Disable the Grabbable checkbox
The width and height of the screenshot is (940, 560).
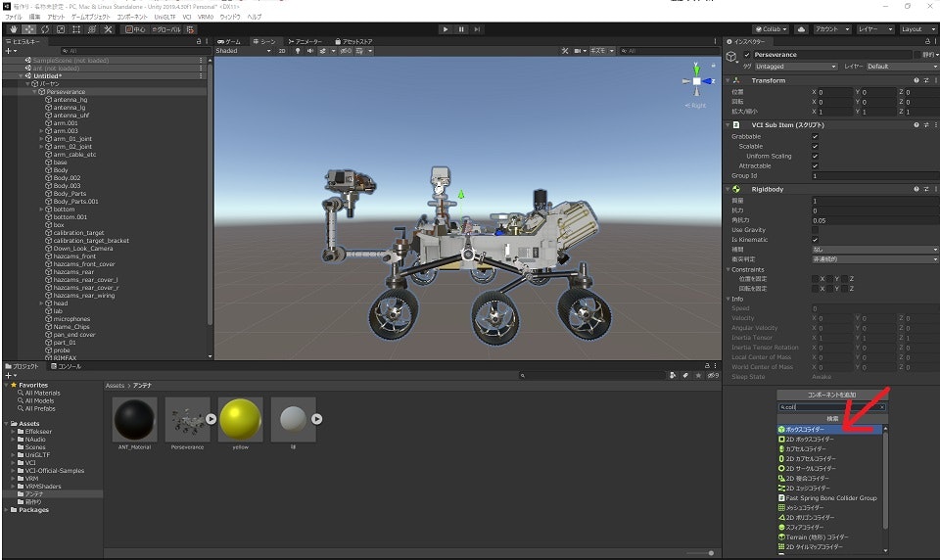[x=815, y=137]
